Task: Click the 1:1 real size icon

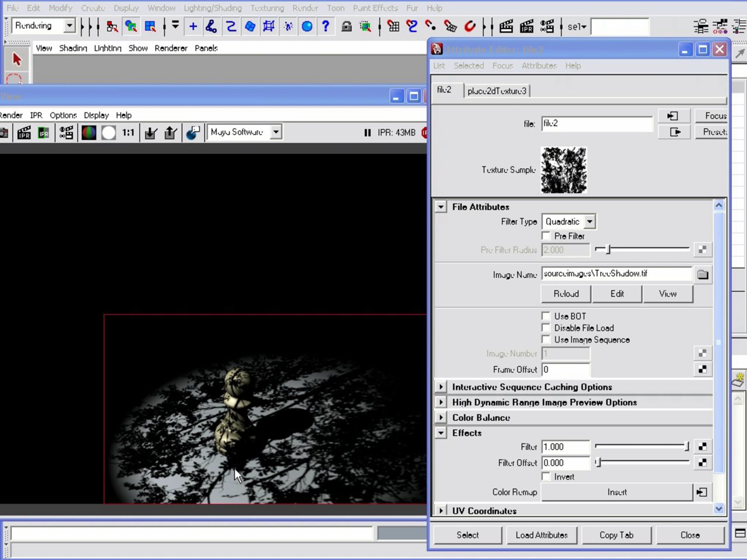Action: (x=128, y=132)
